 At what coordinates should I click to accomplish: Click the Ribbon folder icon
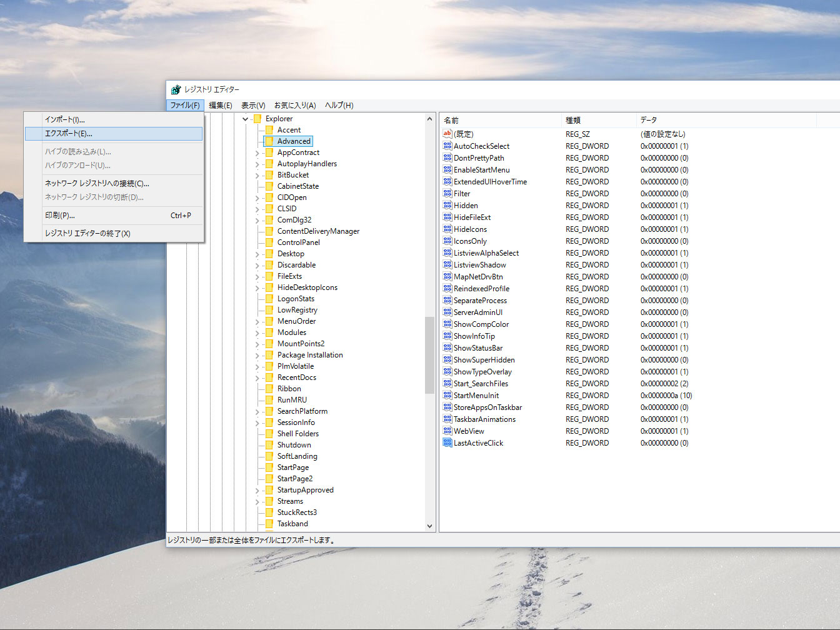(x=268, y=388)
